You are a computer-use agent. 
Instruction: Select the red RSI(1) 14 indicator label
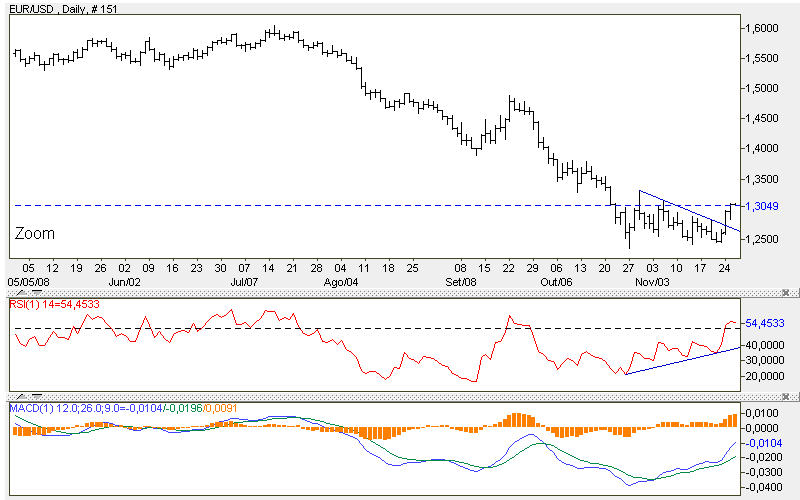55,304
